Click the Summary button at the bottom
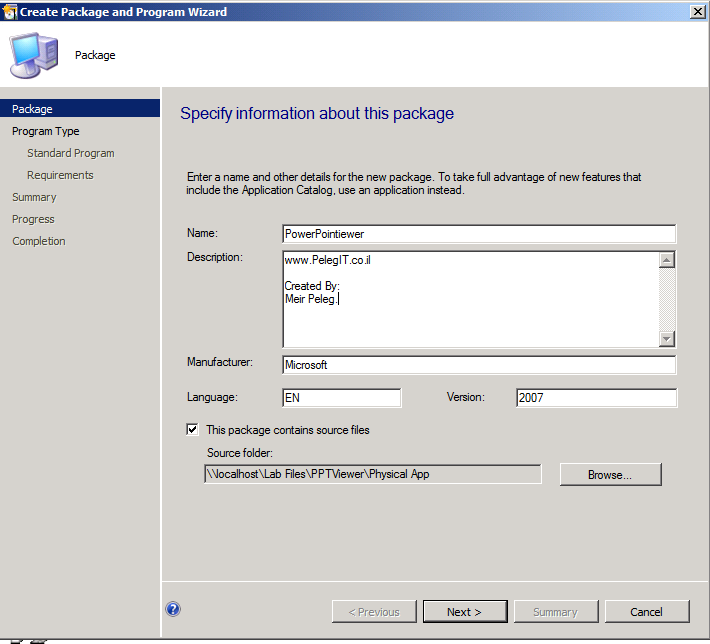This screenshot has width=710, height=644. 556,612
